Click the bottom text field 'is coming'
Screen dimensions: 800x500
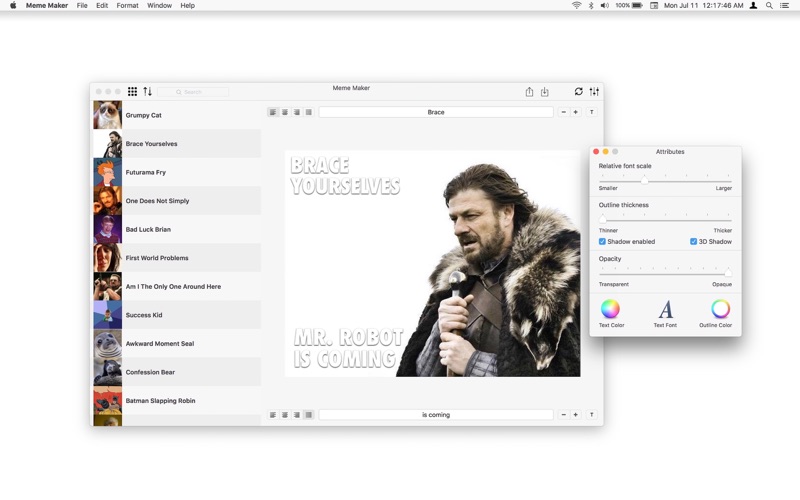436,415
